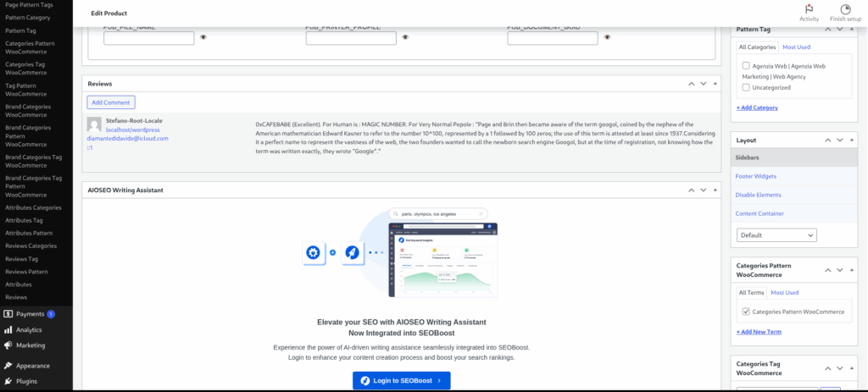Toggle eye icon beside the file name field
The height and width of the screenshot is (392, 868).
point(203,37)
